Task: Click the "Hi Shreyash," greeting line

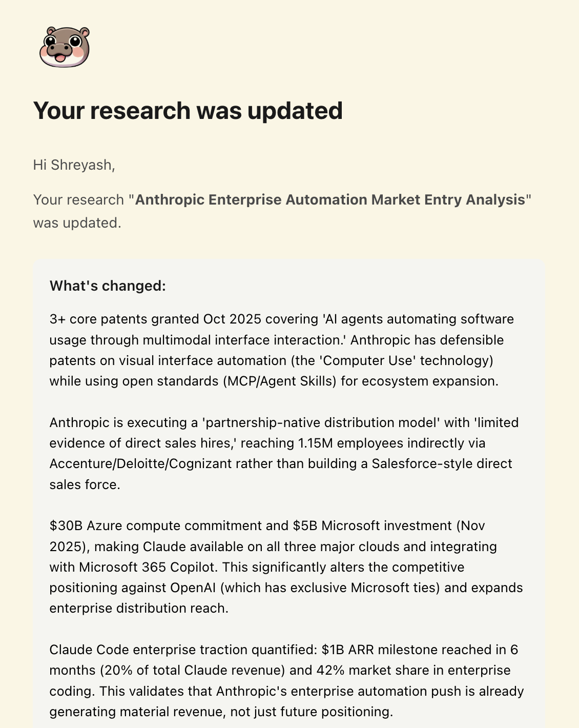Action: click(74, 165)
